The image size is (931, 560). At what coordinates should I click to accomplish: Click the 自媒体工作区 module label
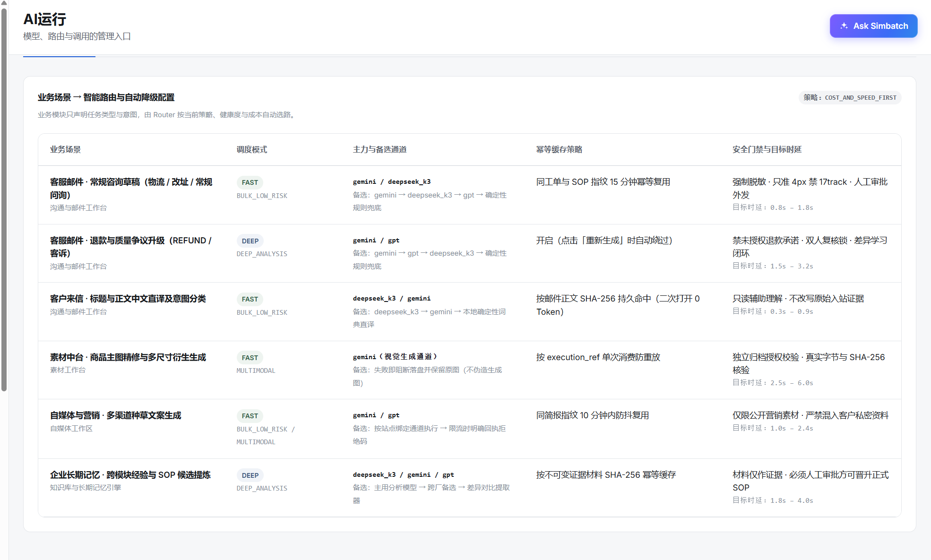[71, 429]
